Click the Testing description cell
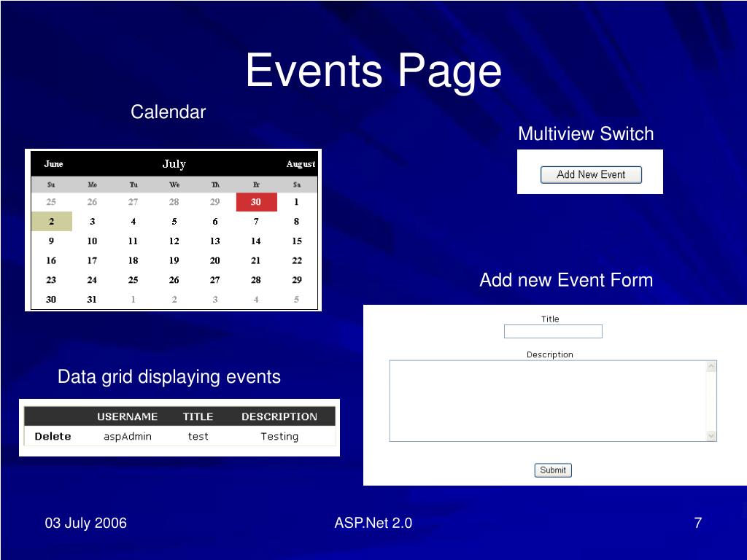 pos(279,436)
